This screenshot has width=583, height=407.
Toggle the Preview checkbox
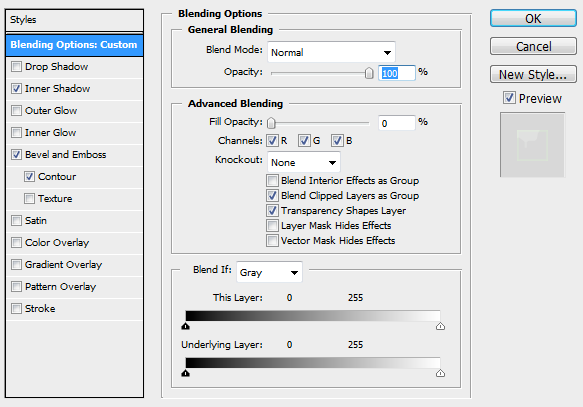click(x=509, y=98)
